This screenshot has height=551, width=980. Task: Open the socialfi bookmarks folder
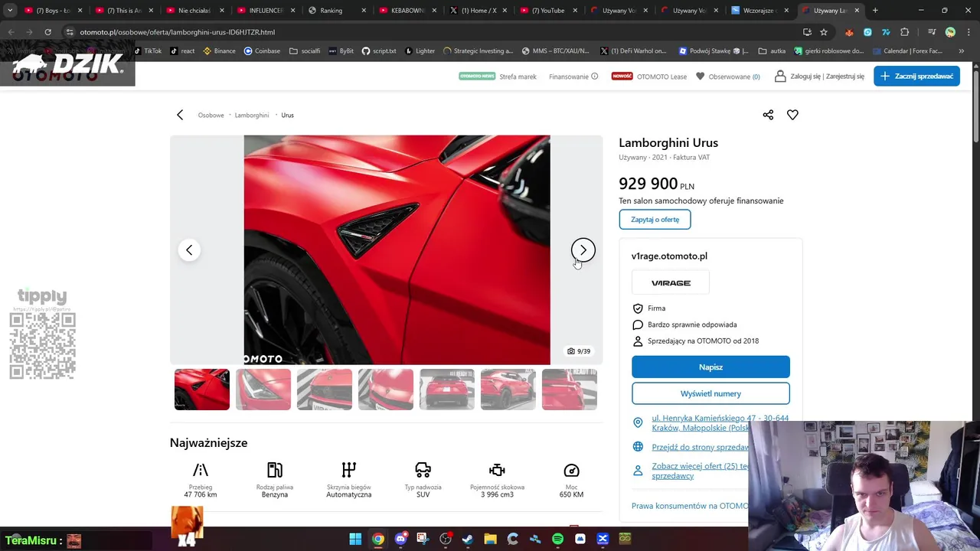305,51
